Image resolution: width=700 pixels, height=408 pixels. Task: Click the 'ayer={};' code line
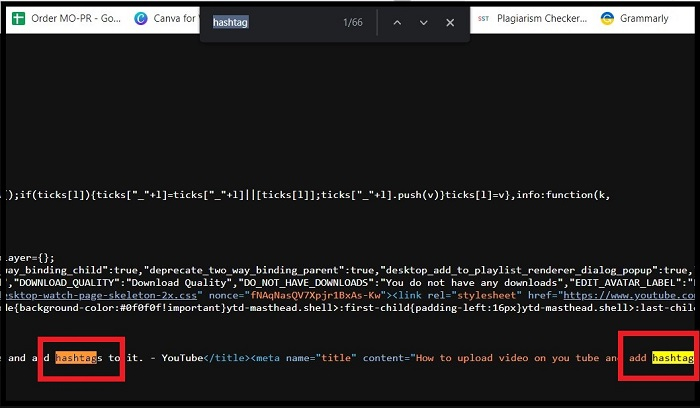[x=30, y=258]
